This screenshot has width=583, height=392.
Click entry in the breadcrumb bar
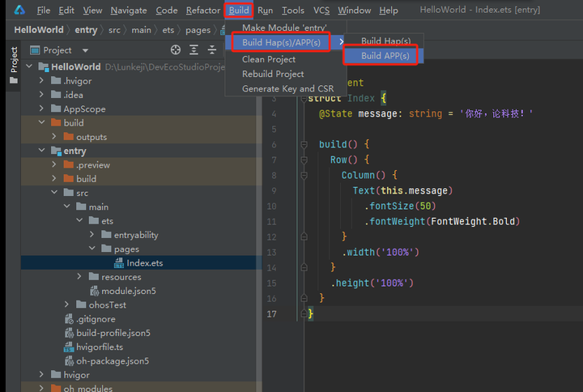[x=86, y=30]
